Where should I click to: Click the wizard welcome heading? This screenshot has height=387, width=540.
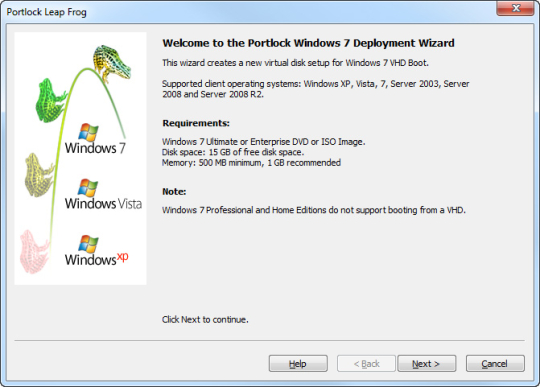pyautogui.click(x=309, y=43)
